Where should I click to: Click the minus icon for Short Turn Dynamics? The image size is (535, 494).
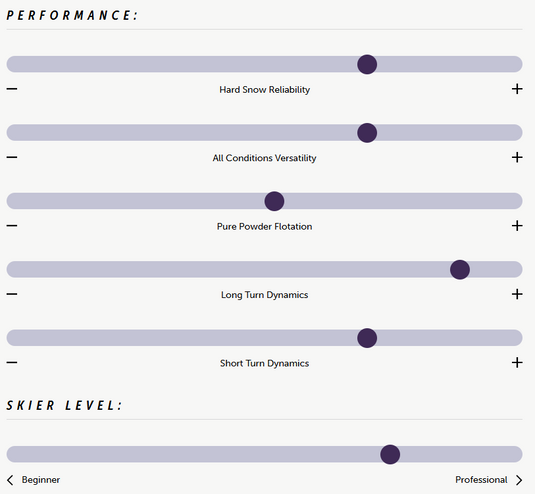pyautogui.click(x=12, y=362)
